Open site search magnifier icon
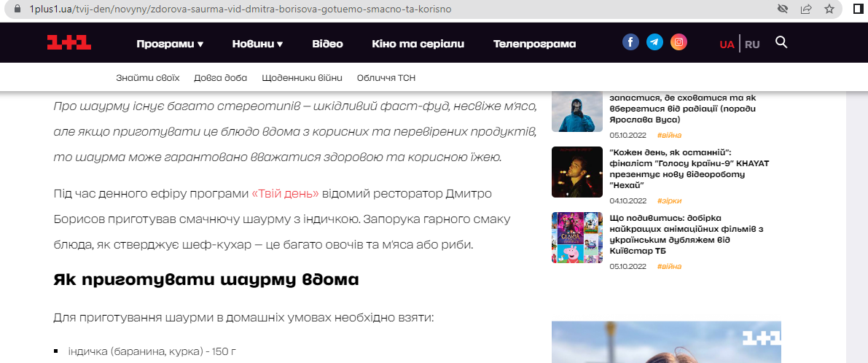 coord(781,42)
